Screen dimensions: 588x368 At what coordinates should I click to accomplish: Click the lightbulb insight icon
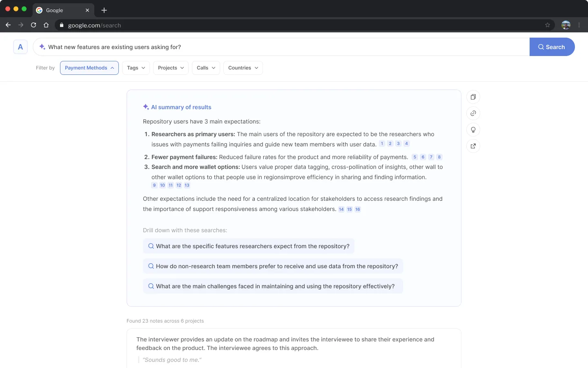point(473,130)
